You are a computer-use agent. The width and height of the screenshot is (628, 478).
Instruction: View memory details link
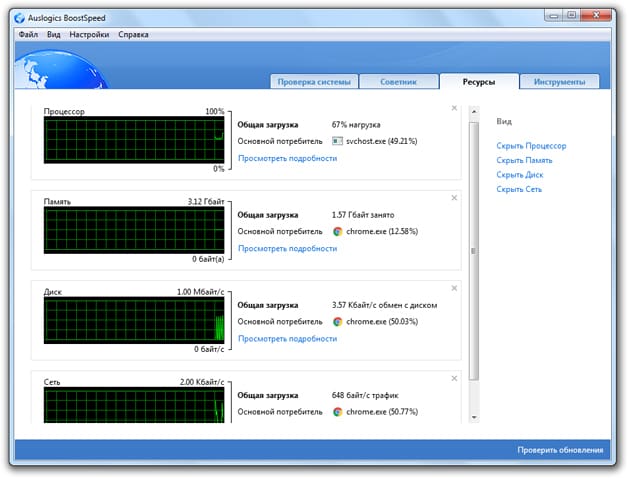[288, 248]
